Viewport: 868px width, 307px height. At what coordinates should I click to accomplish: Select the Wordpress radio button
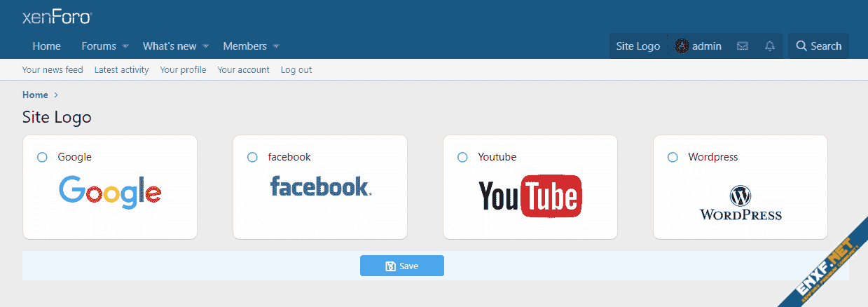(673, 157)
